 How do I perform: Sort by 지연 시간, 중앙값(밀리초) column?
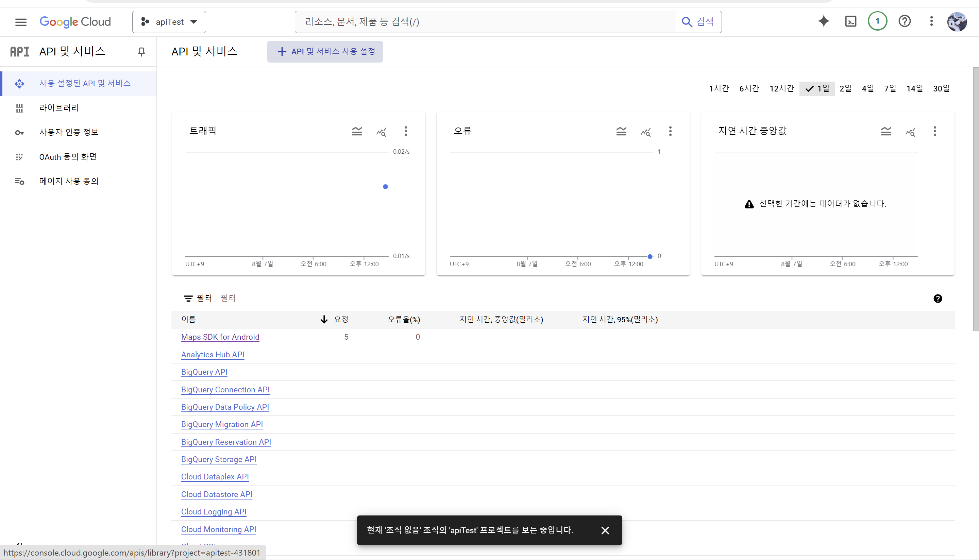tap(502, 320)
